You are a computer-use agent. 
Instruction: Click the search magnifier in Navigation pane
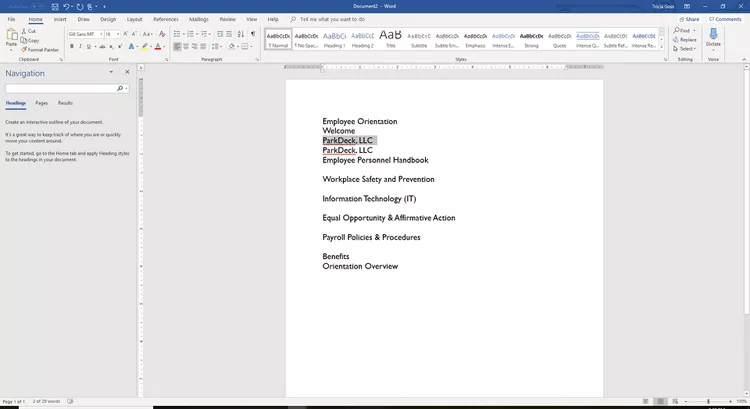[x=120, y=88]
